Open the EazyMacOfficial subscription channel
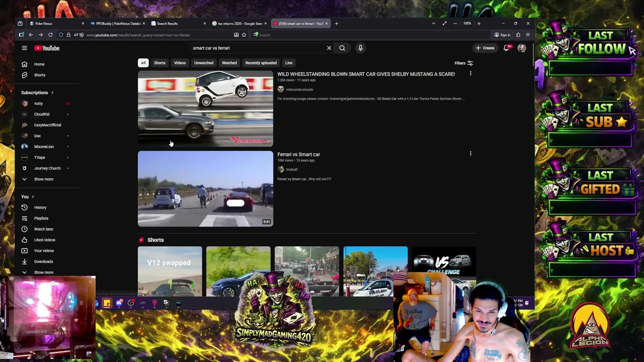644x362 pixels. (x=48, y=125)
